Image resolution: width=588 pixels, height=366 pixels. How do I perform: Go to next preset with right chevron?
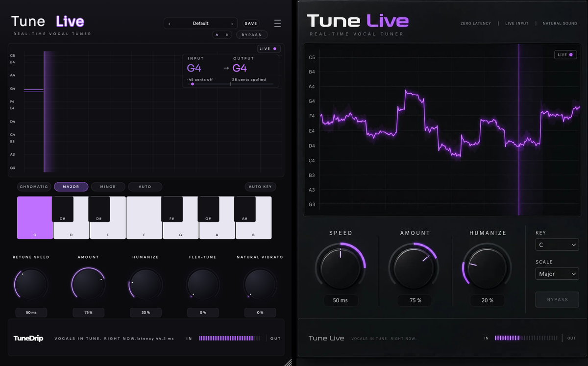point(232,24)
